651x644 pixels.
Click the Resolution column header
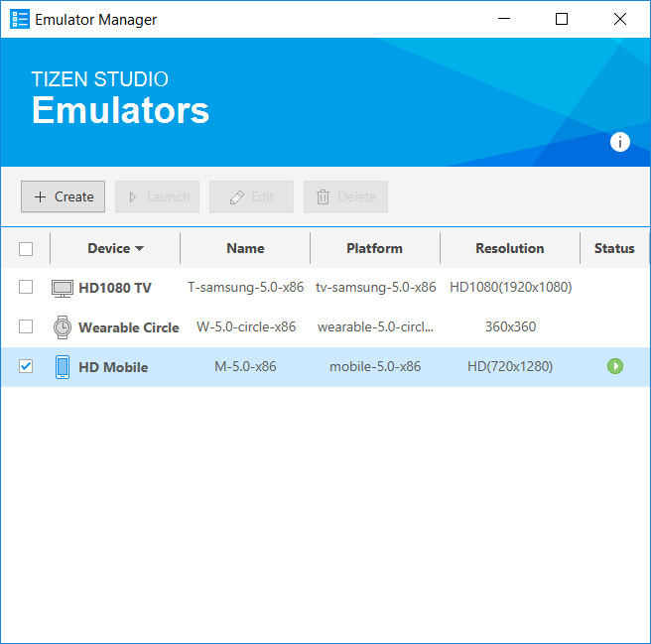[509, 248]
